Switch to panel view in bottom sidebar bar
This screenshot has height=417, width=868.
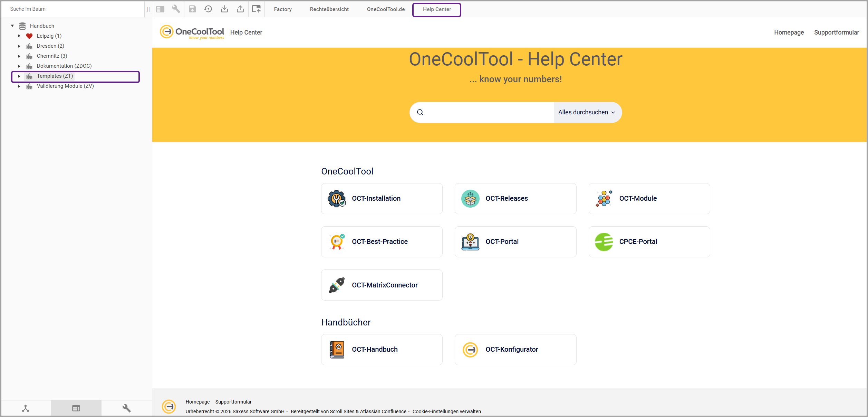76,408
